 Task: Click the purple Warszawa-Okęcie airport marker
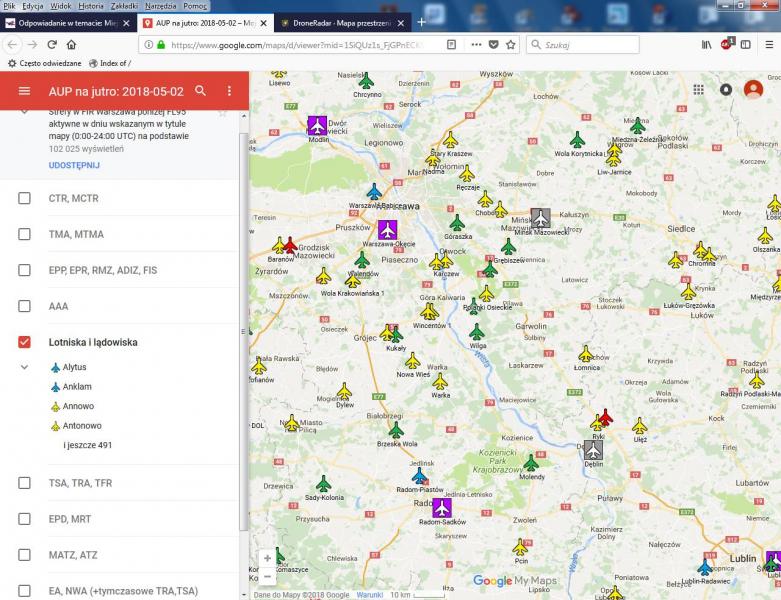(387, 229)
